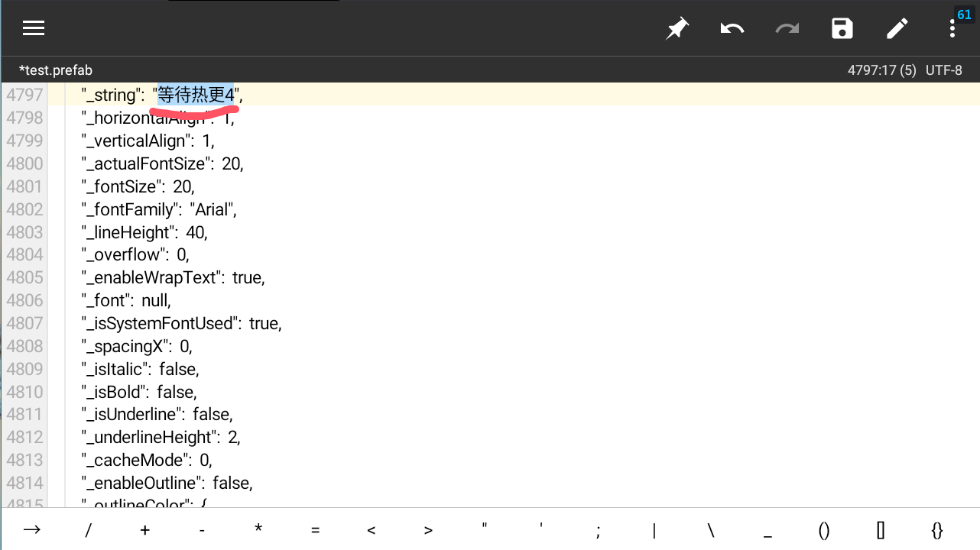Image resolution: width=980 pixels, height=550 pixels.
Task: Click the selected text 等待热更4
Action: (196, 95)
